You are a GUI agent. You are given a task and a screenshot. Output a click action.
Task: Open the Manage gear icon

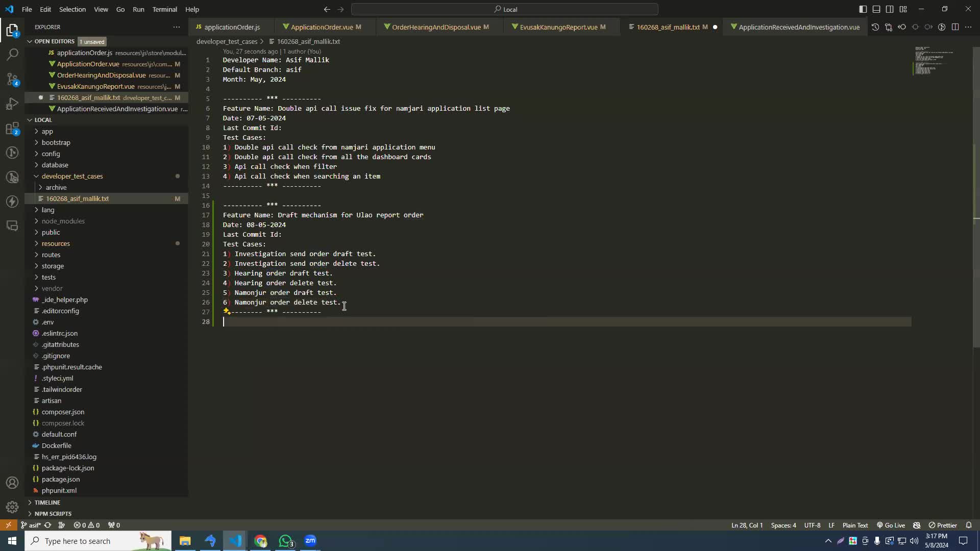(12, 507)
